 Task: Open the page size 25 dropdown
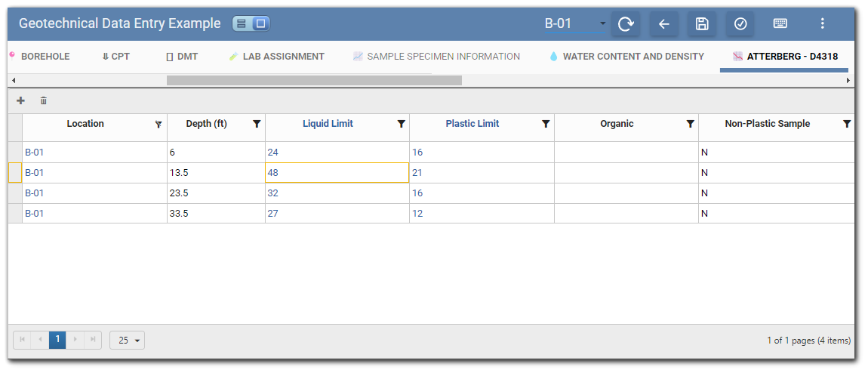127,341
